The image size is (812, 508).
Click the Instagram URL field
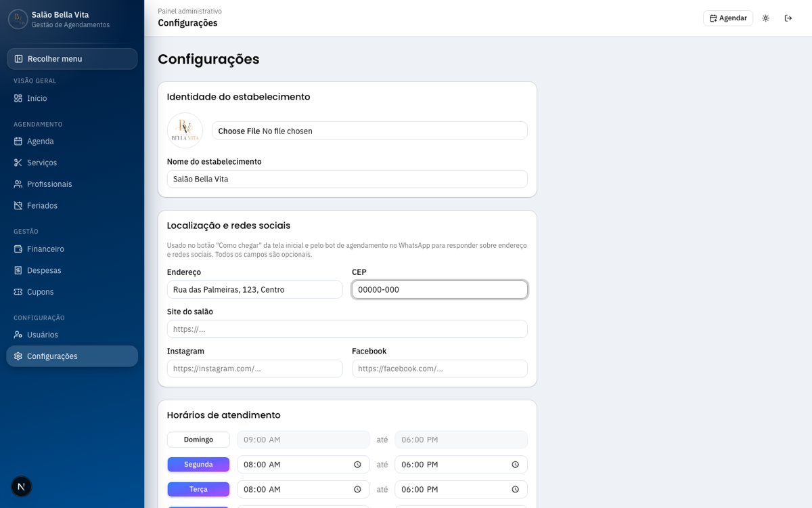(x=255, y=368)
